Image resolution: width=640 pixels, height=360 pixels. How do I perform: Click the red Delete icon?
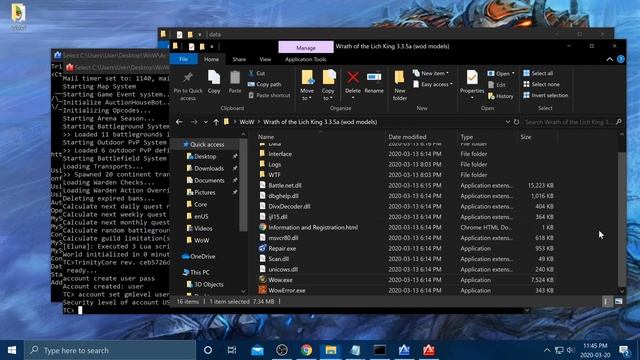coord(353,77)
